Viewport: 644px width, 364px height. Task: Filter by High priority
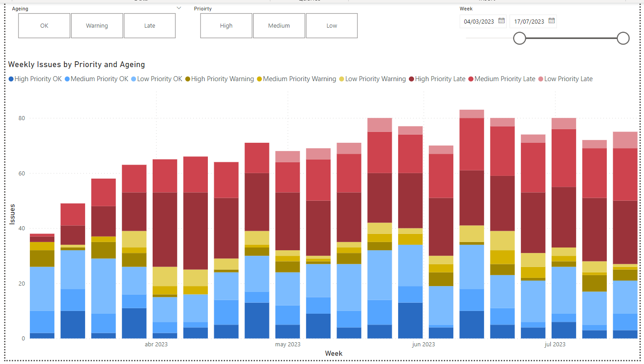[226, 26]
